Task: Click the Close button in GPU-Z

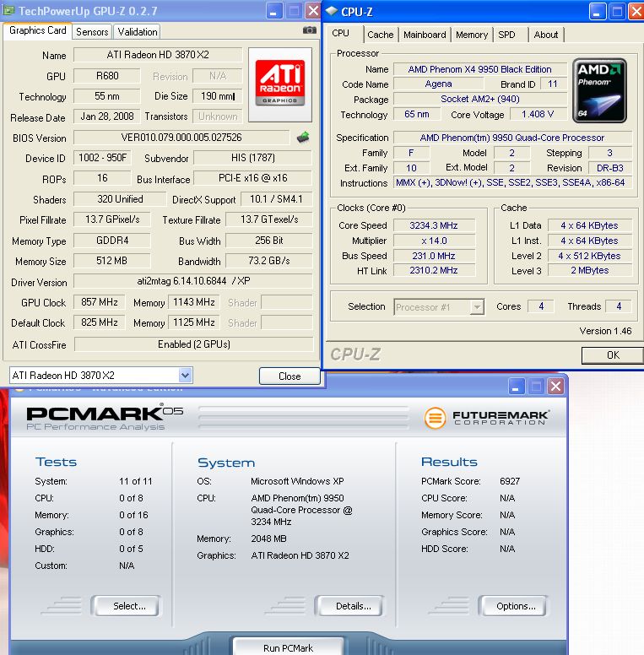Action: pos(290,376)
